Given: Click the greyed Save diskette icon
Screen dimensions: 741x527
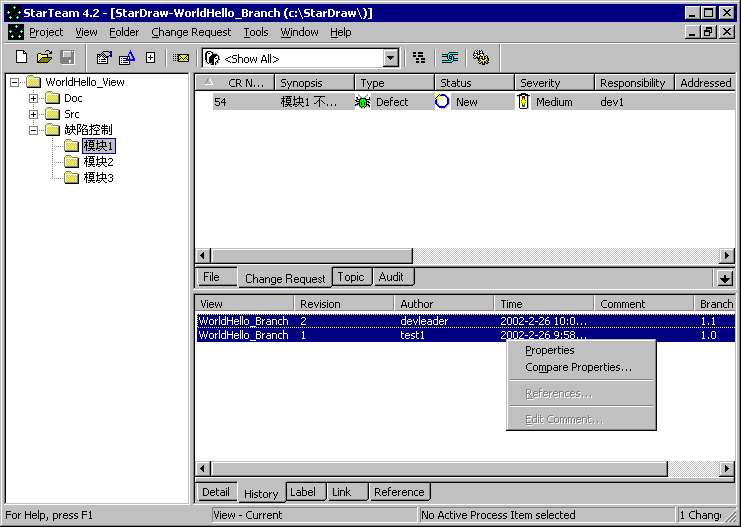Looking at the screenshot, I should (68, 58).
